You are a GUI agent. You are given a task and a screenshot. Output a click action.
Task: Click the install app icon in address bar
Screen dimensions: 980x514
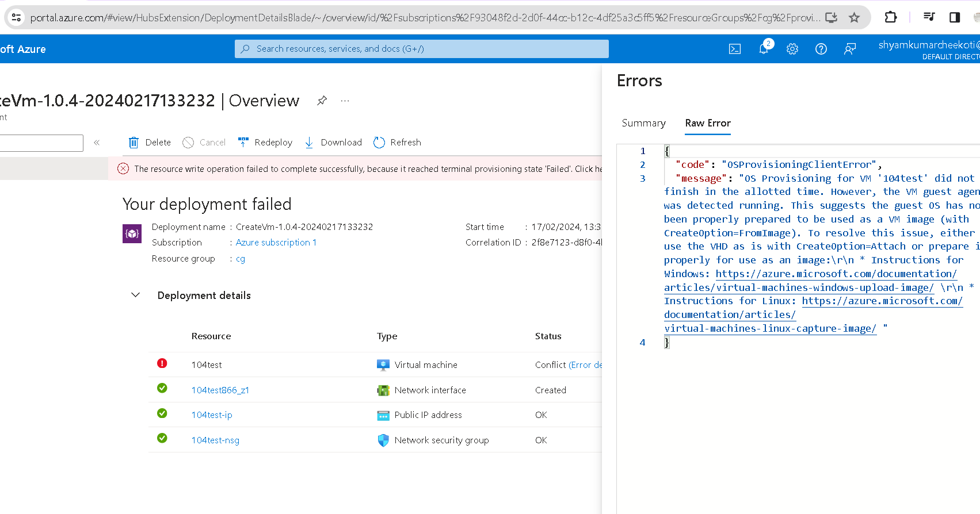point(831,18)
